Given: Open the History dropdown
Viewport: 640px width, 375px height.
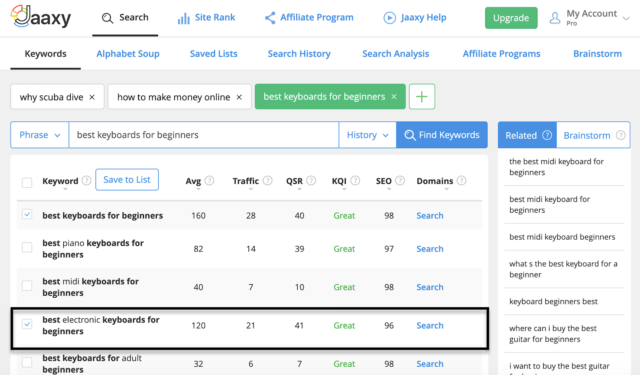Looking at the screenshot, I should [367, 135].
